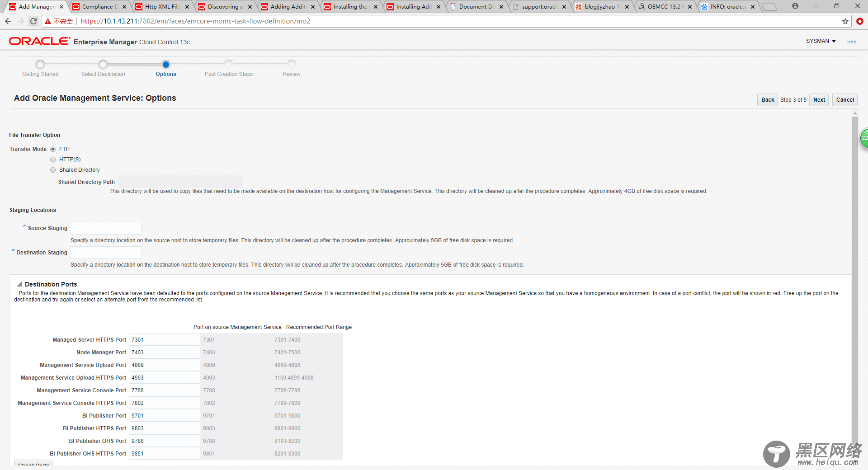Edit the BI Publisher OHS Port field

[x=165, y=441]
